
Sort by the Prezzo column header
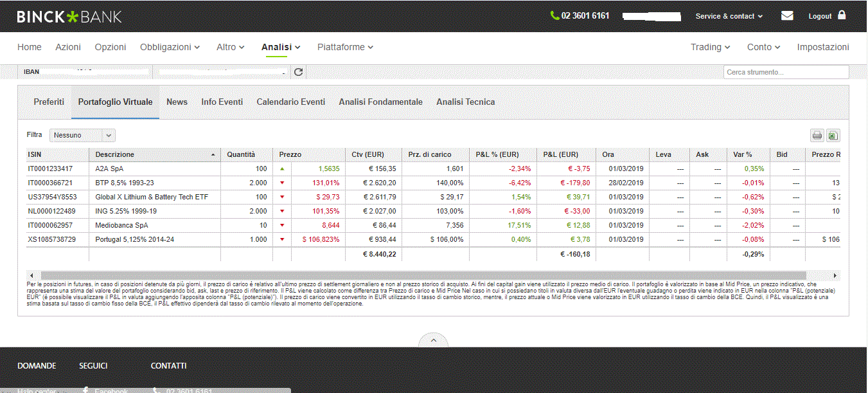coord(309,154)
